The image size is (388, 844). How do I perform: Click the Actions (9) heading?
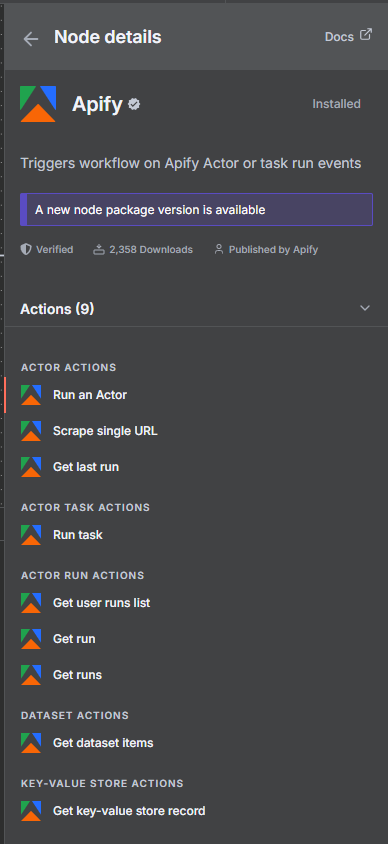coord(57,309)
